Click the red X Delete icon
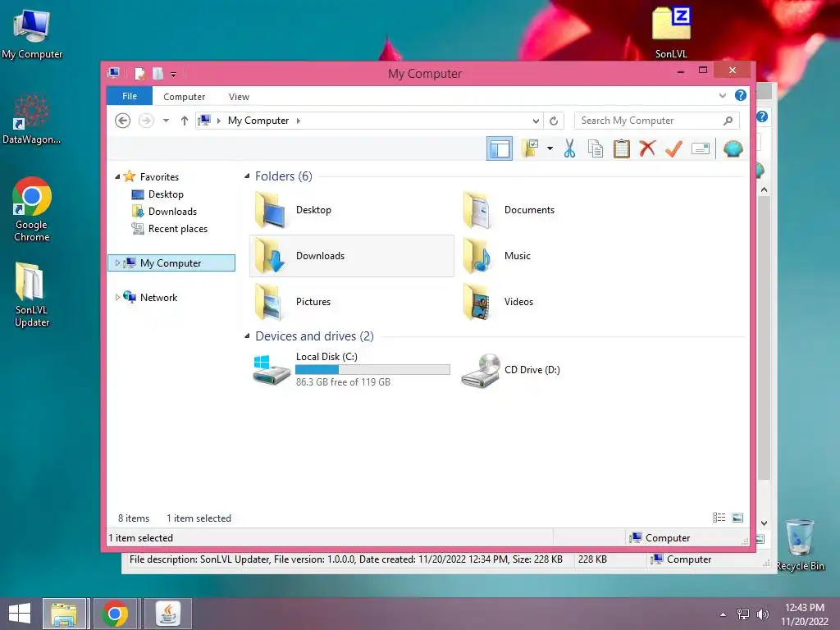 tap(647, 148)
